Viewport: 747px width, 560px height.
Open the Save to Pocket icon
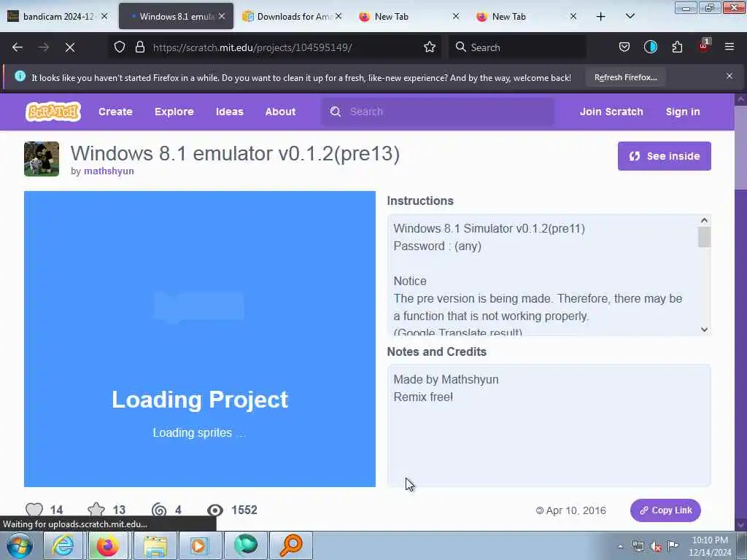(624, 47)
